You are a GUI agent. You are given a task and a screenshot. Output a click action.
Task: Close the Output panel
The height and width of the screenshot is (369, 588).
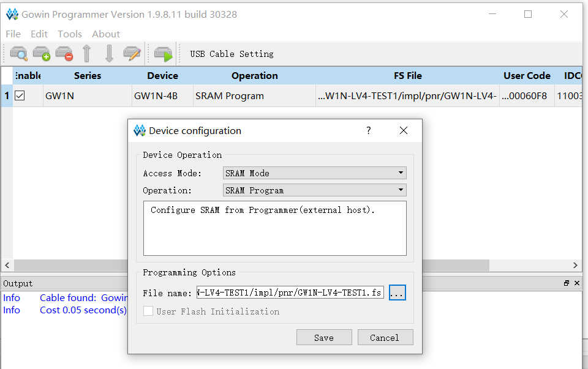pyautogui.click(x=577, y=283)
